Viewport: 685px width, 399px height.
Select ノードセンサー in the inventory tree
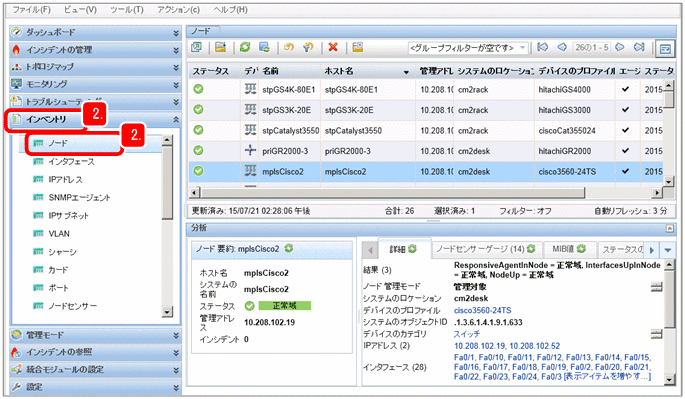(73, 306)
